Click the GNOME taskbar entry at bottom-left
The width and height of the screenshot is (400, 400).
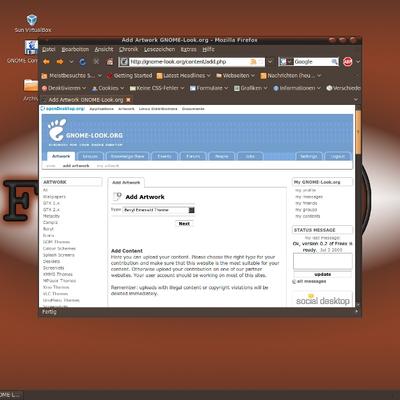click(x=11, y=395)
